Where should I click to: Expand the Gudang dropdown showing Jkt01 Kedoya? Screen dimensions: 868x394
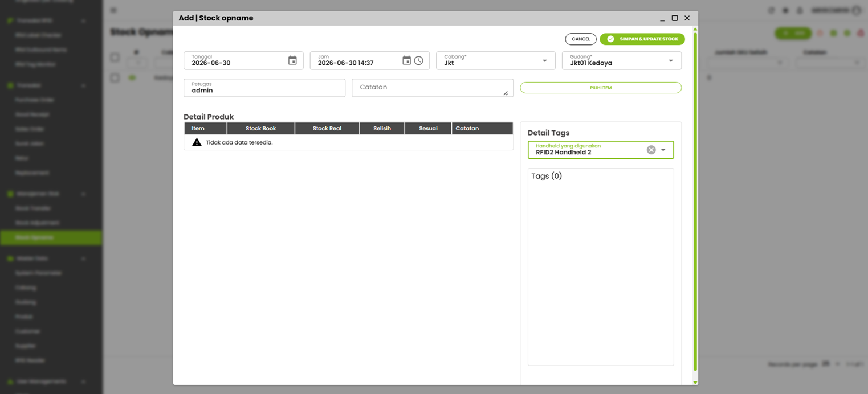671,61
